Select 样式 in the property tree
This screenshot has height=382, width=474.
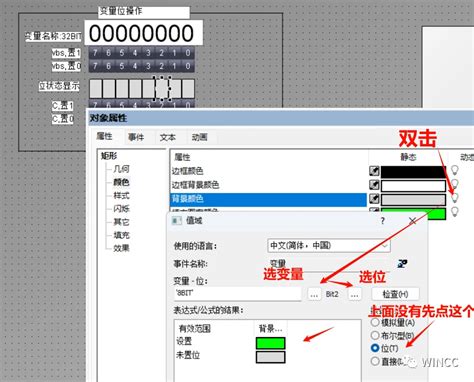pos(121,195)
